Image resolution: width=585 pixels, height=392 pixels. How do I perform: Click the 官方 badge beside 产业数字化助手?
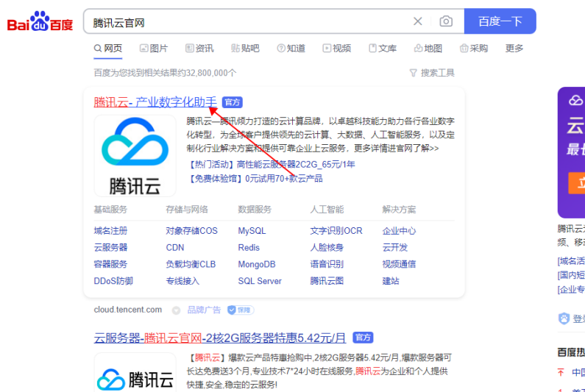click(x=233, y=102)
